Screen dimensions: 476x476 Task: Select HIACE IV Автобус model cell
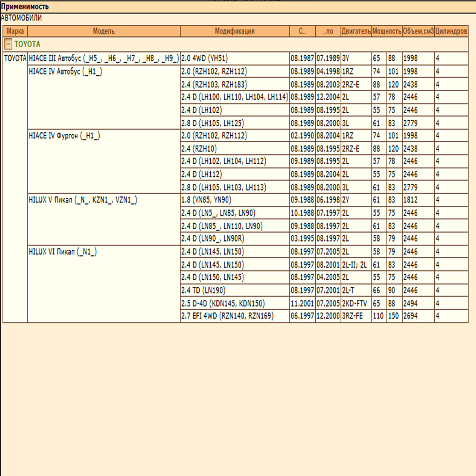tap(65, 72)
